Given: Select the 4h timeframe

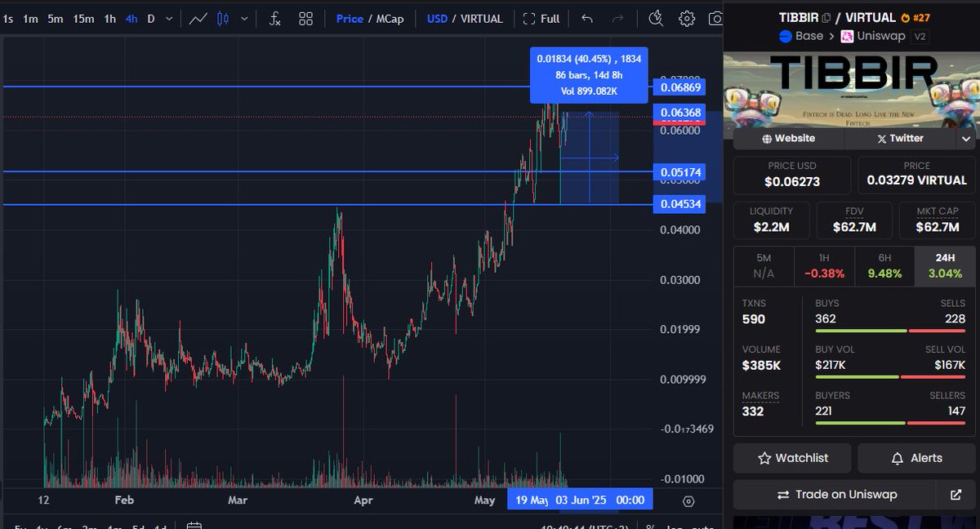Looking at the screenshot, I should [131, 18].
